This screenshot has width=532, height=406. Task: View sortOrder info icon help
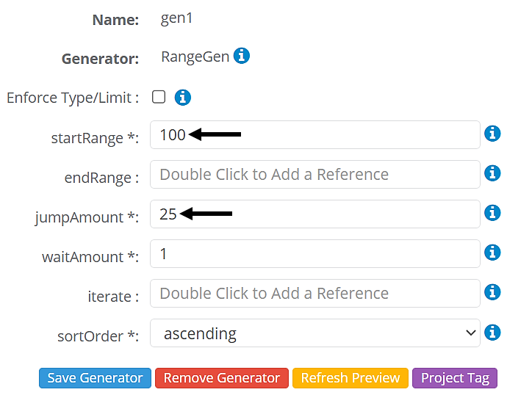click(493, 332)
